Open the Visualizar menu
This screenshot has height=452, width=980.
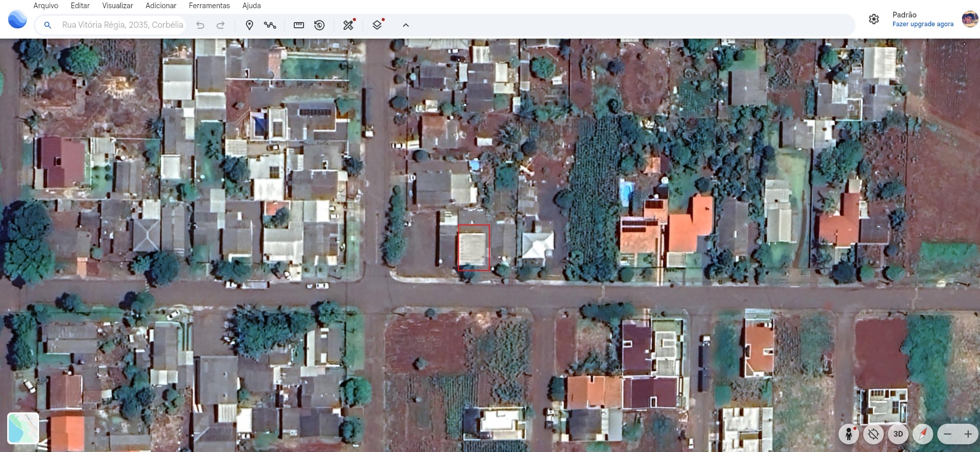point(117,6)
